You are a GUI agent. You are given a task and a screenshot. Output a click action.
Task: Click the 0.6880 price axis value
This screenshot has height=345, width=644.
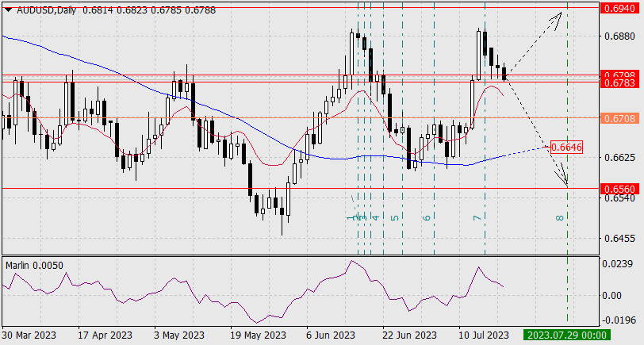[619, 36]
